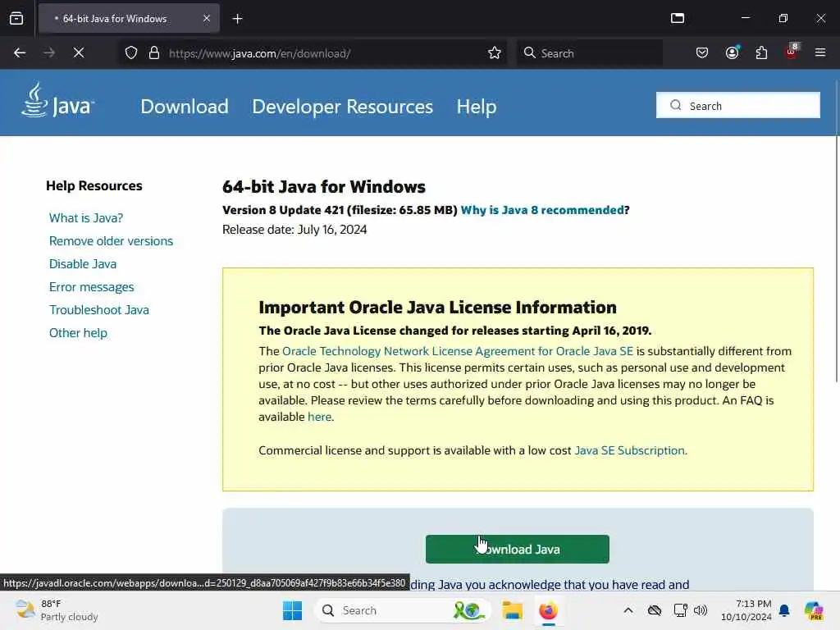Viewport: 840px width, 630px height.
Task: Click Firefox icon in taskbar
Action: coord(548,610)
